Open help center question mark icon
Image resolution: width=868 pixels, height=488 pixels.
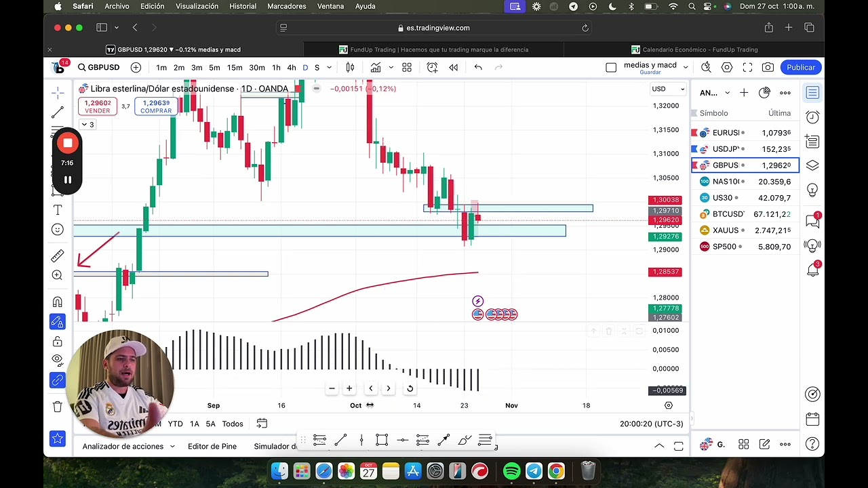click(x=812, y=445)
